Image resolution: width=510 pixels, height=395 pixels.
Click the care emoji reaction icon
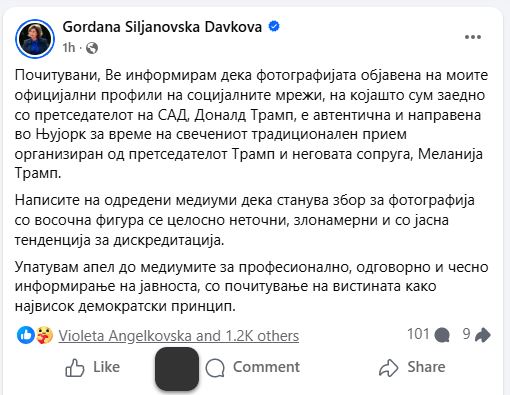click(44, 335)
